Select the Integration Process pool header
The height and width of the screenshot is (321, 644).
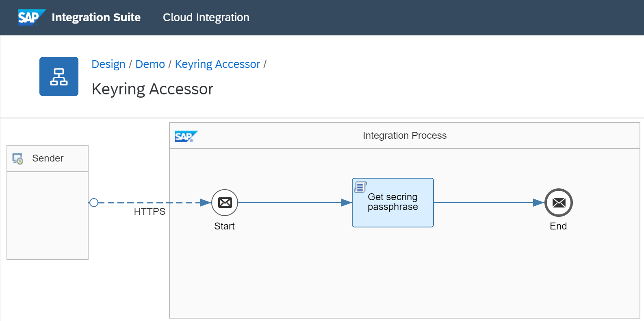click(x=404, y=135)
